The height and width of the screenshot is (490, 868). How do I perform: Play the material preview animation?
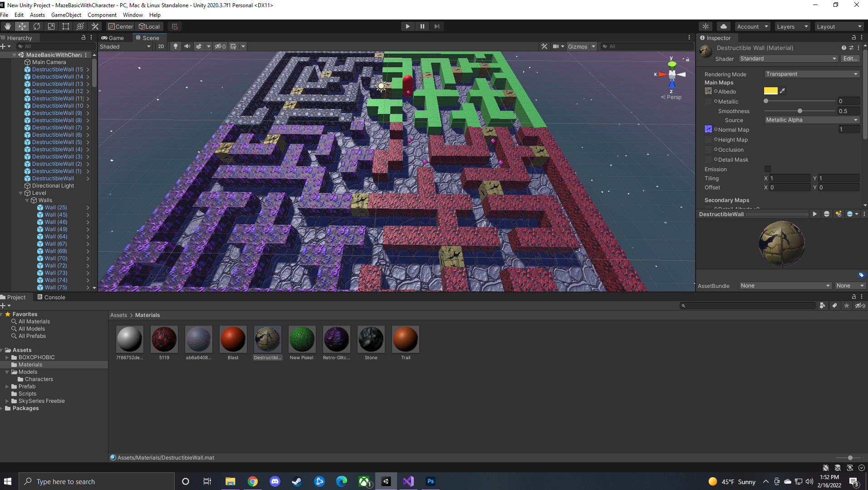(815, 214)
